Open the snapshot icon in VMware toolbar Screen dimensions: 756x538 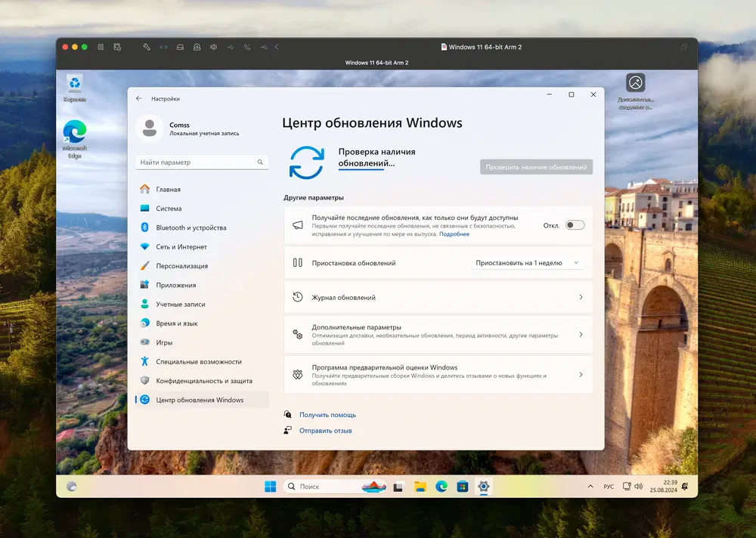click(x=117, y=47)
